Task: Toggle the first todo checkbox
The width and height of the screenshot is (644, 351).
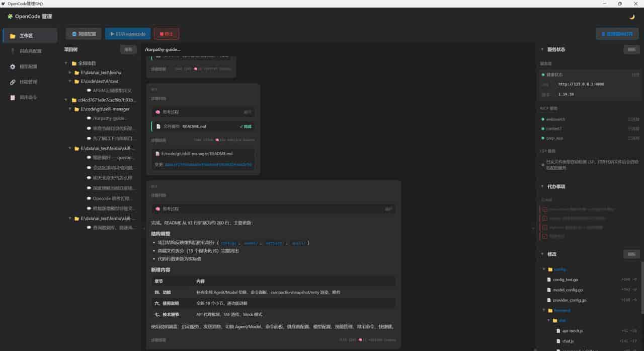Action: [x=544, y=209]
